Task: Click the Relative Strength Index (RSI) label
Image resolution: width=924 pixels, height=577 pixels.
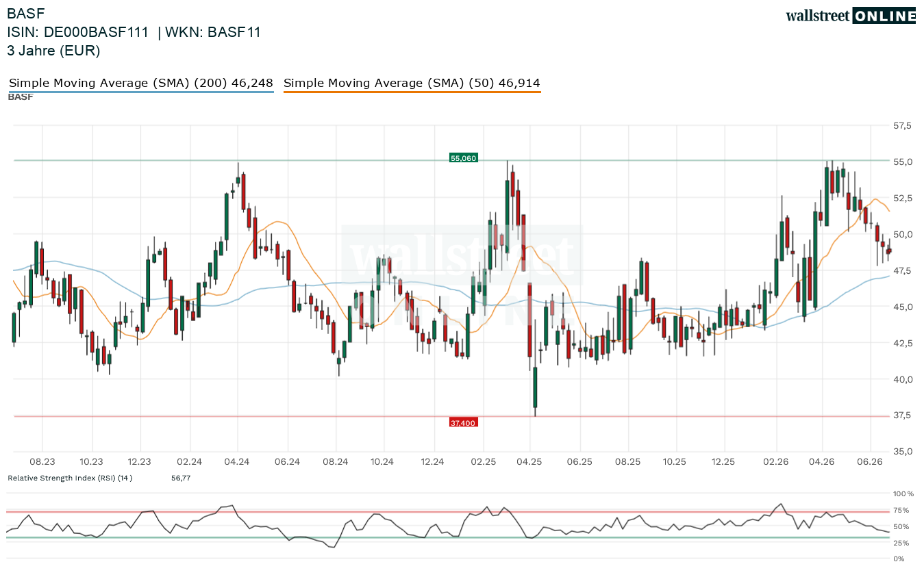Action: (70, 478)
